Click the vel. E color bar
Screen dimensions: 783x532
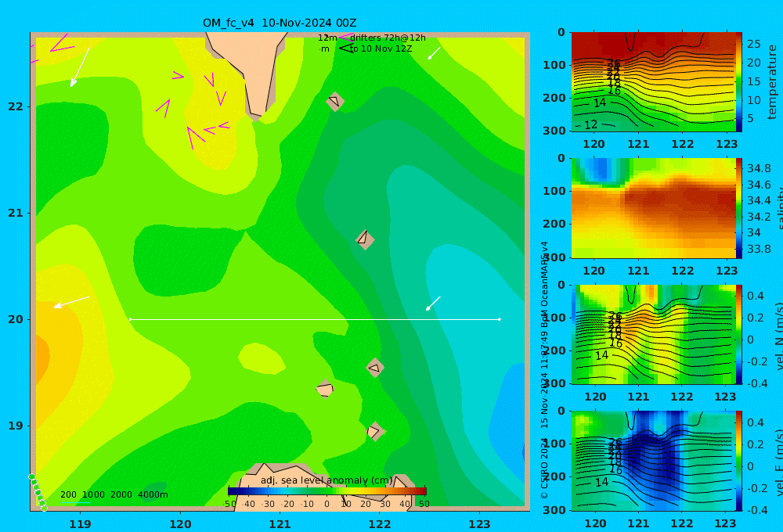tap(739, 461)
